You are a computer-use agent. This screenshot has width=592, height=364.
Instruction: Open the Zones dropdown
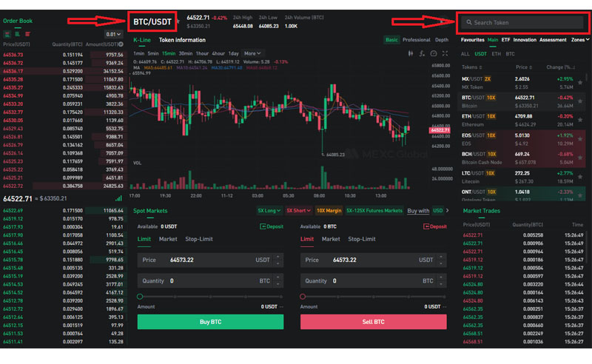[x=580, y=40]
